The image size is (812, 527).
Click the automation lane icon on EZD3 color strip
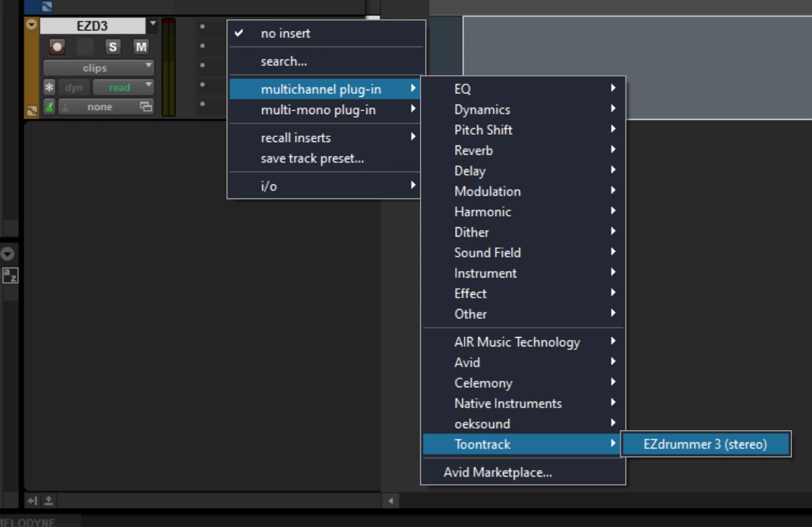[x=32, y=110]
